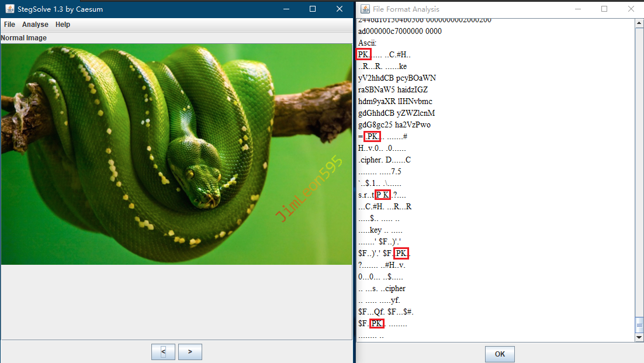Minimize the File Format Analysis window
Viewport: 644px width, 363px height.
click(577, 9)
